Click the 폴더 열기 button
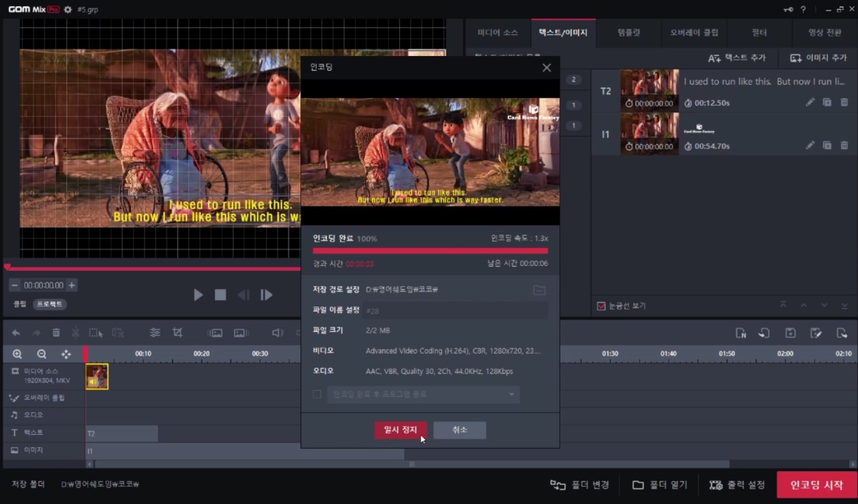 pos(660,485)
